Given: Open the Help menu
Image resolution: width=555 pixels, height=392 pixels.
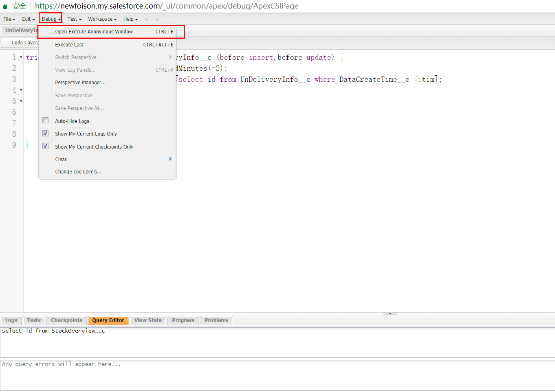Looking at the screenshot, I should click(130, 19).
